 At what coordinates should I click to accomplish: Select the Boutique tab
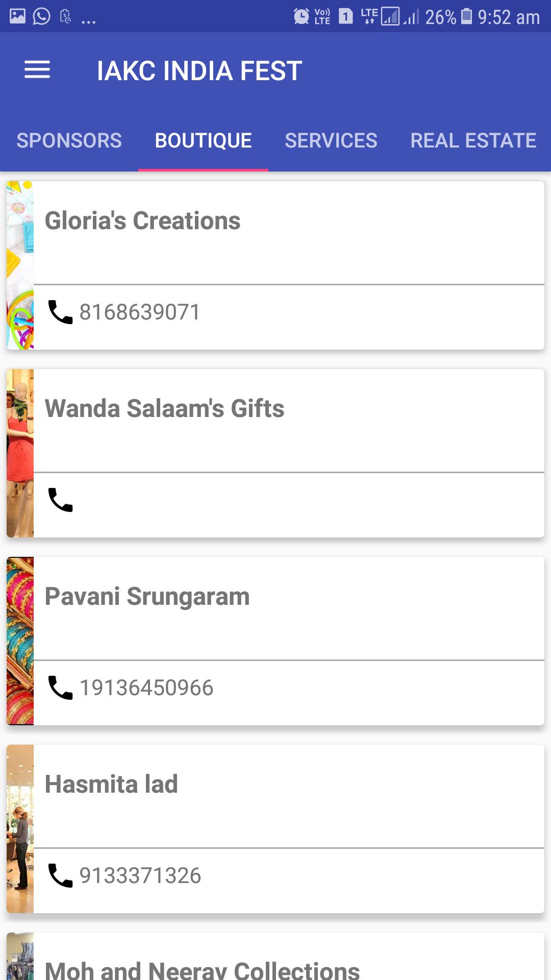[203, 140]
